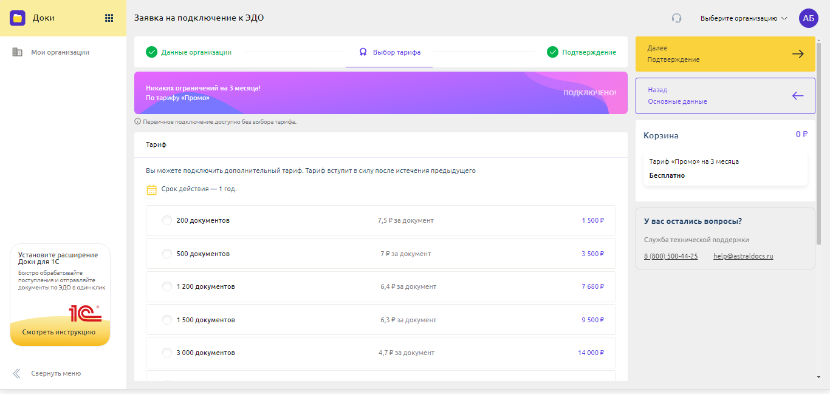
Task: Switch to the Выбор тарифа step
Action: 390,52
